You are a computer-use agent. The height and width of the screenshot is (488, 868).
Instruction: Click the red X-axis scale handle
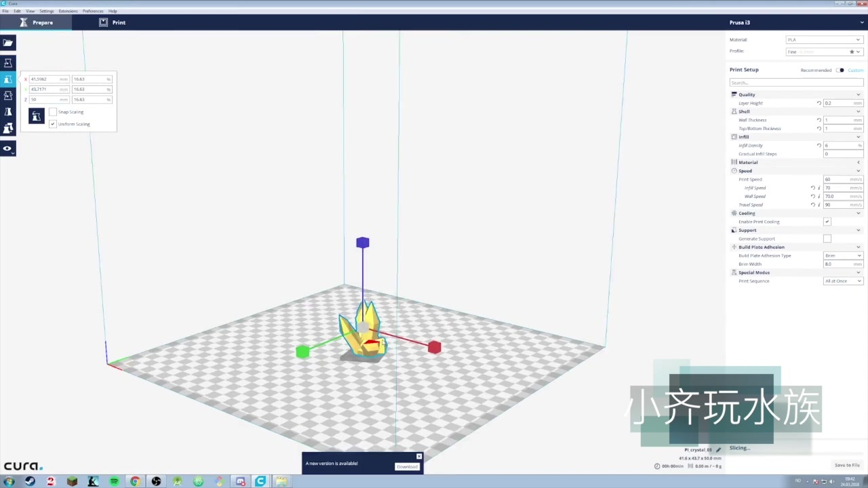point(435,347)
